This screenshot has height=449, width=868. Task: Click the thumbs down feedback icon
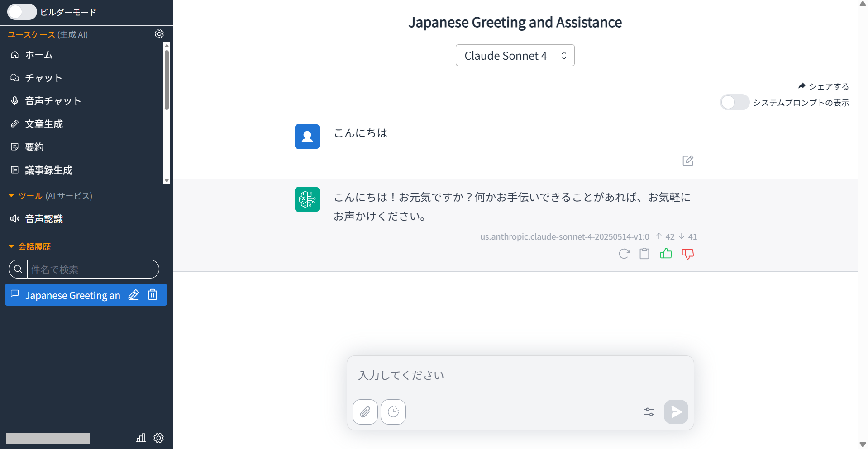(x=687, y=254)
